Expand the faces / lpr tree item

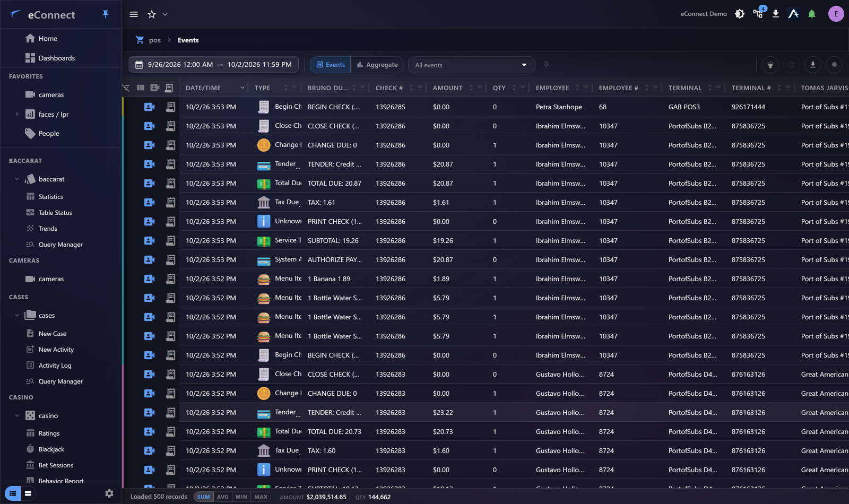click(x=17, y=114)
